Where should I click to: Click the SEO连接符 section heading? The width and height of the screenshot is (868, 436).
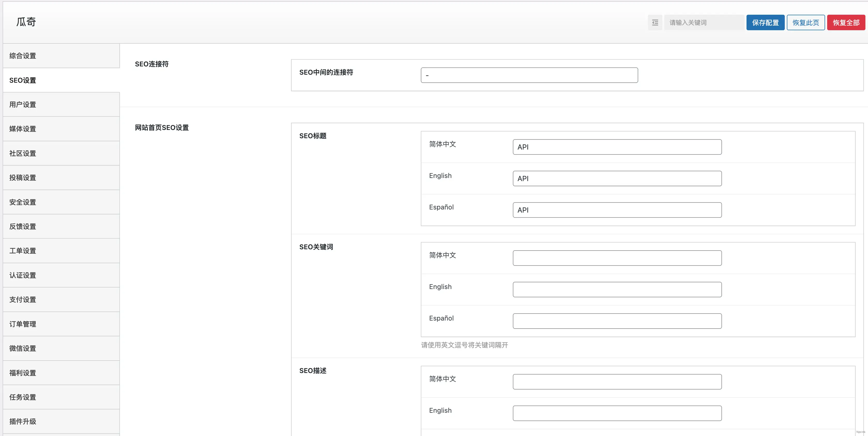(x=152, y=64)
